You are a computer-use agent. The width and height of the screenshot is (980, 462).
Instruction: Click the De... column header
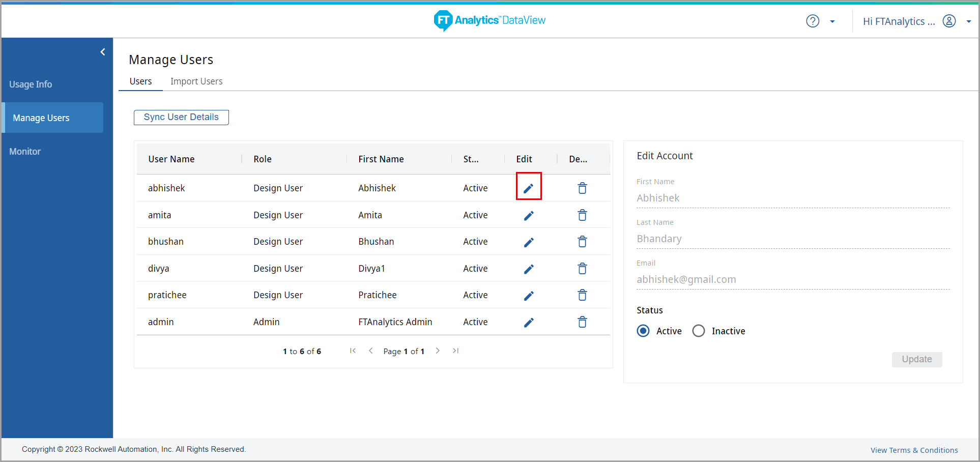coord(578,159)
